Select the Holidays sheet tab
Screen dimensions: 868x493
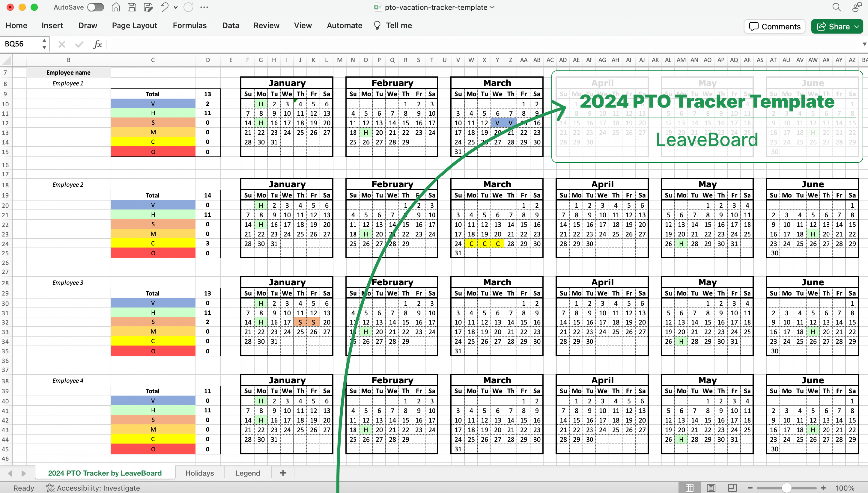[x=199, y=473]
